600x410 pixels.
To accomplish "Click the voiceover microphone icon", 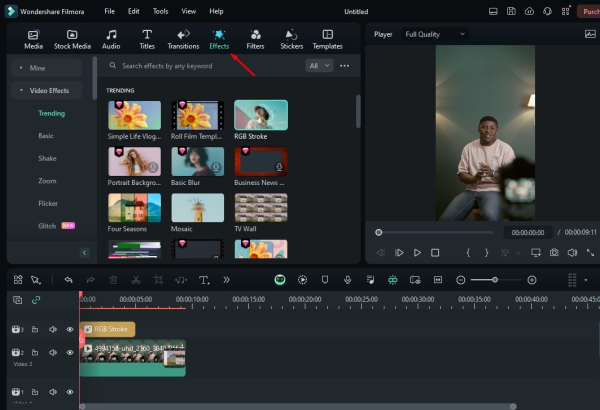I will [x=347, y=280].
